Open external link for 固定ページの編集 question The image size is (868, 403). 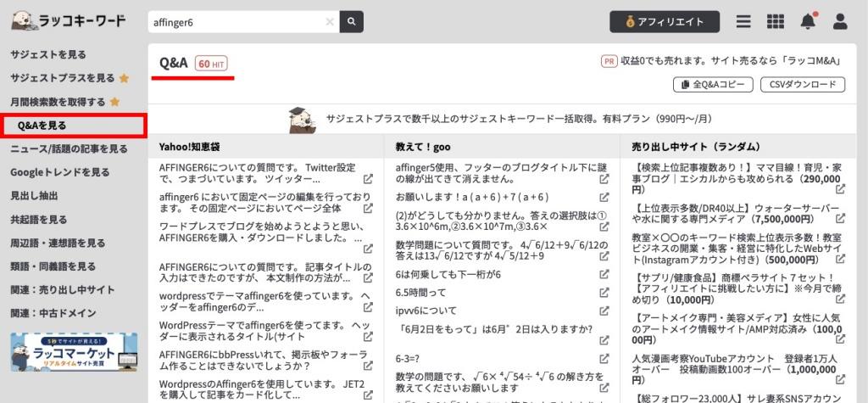coord(368,209)
